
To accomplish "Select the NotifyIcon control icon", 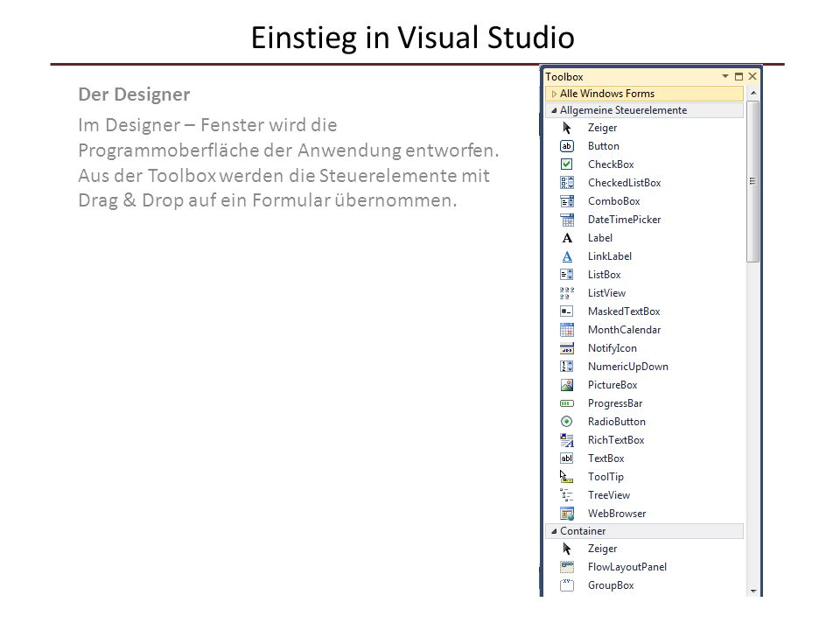I will click(x=566, y=348).
